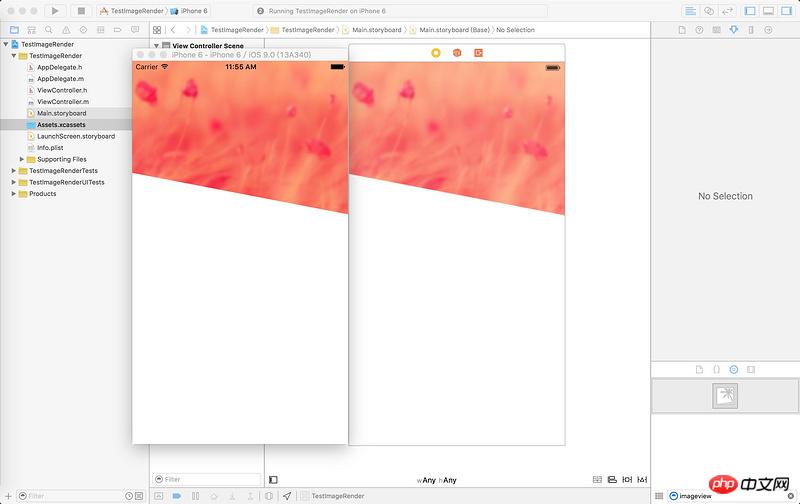The width and height of the screenshot is (800, 504).
Task: Open the Issue navigator warning icon
Action: [x=66, y=30]
